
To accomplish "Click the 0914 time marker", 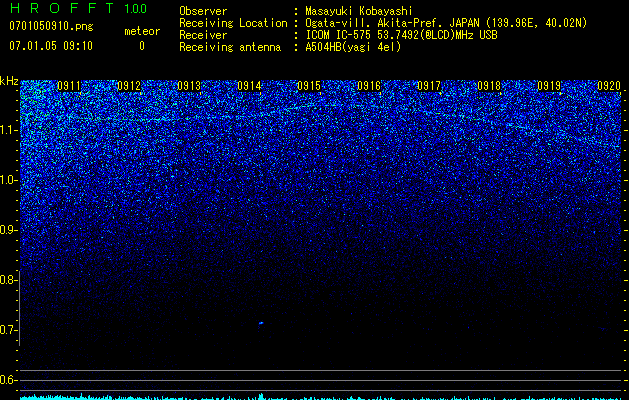I will [249, 86].
